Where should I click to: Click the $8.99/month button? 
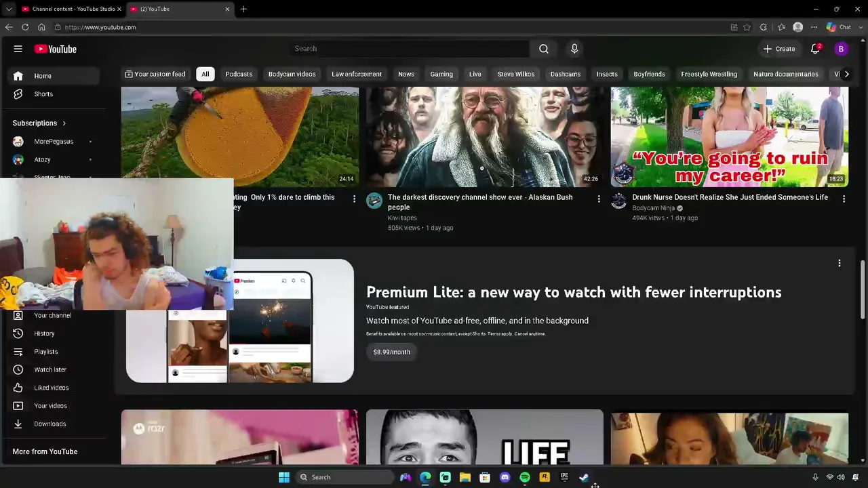coord(392,352)
